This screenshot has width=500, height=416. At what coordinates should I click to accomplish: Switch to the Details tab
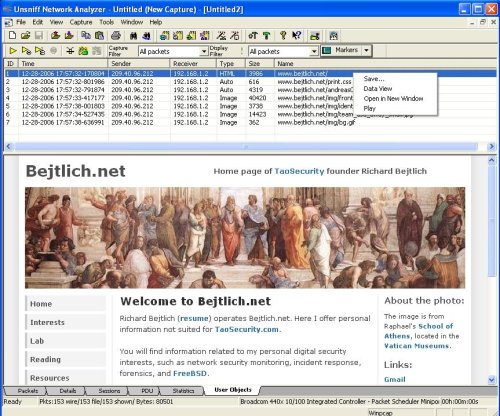pos(68,391)
